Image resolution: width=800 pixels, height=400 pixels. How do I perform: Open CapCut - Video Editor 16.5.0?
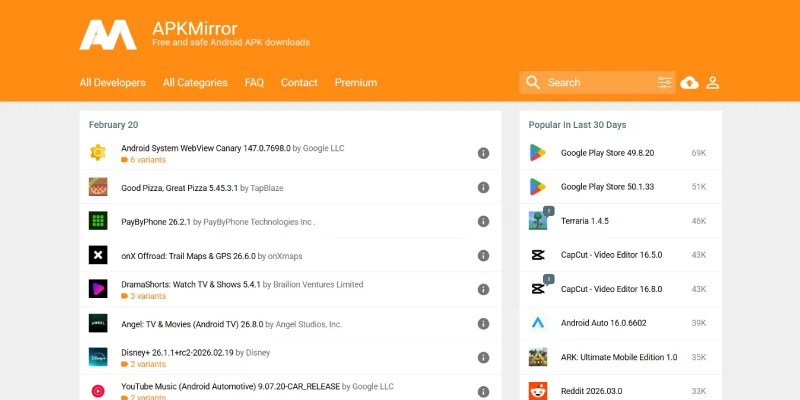pos(611,255)
